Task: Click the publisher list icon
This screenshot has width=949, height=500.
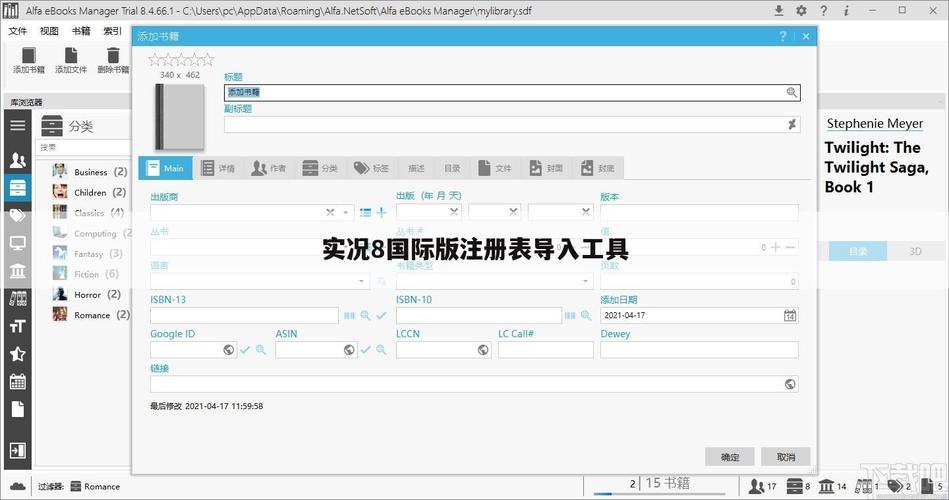Action: point(365,212)
